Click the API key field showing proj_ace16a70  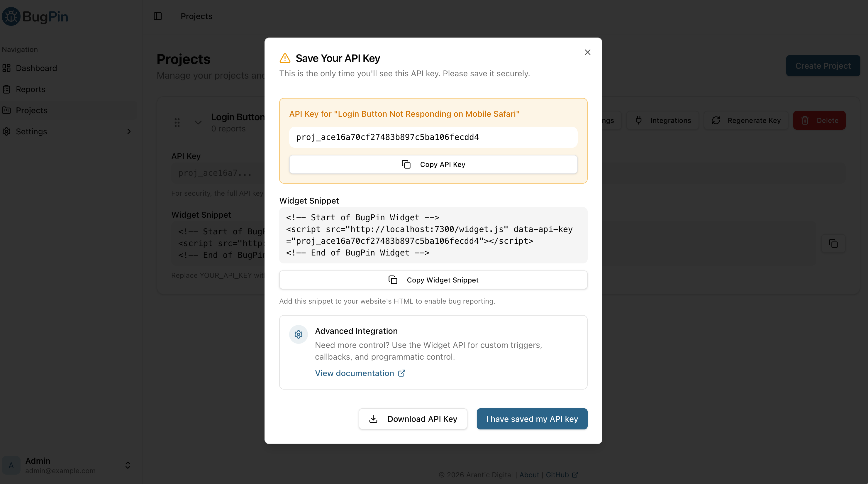pos(433,137)
